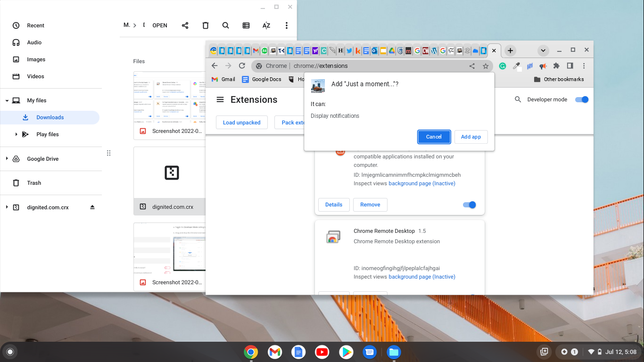Launch YouTube from shelf

322,352
